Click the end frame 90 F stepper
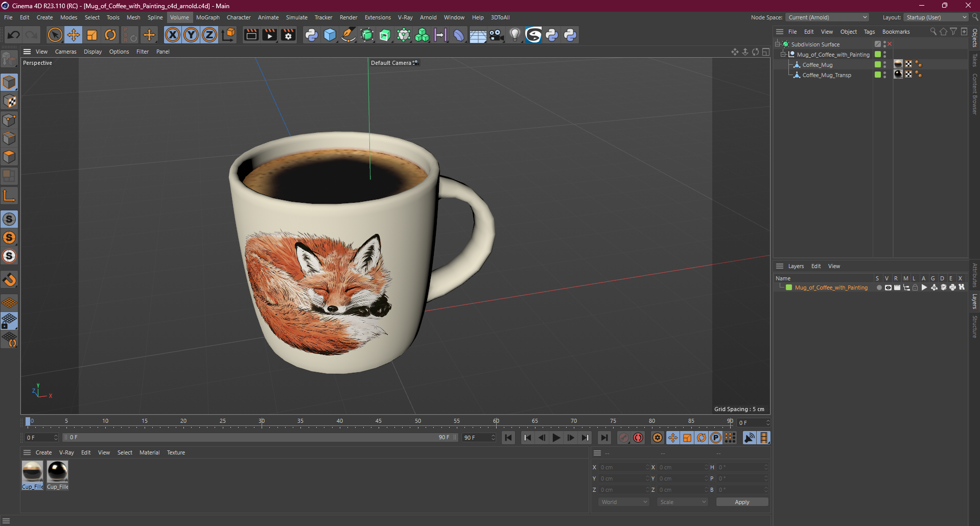 point(493,438)
